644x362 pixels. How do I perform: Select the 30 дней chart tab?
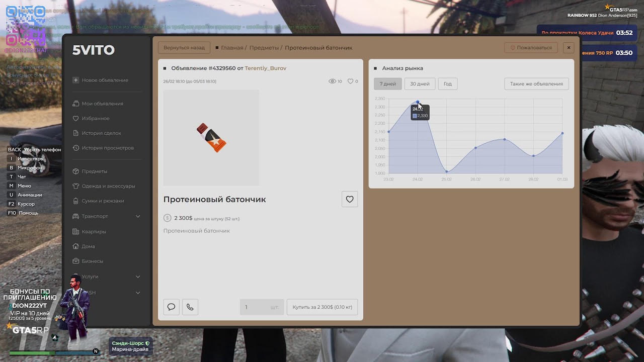click(420, 84)
